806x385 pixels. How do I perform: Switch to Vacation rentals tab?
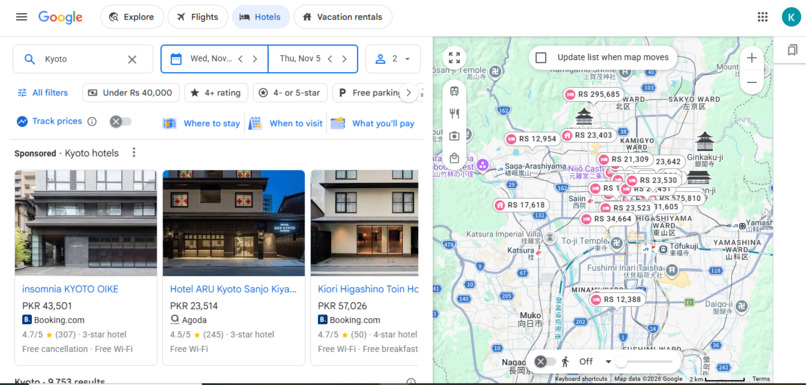pos(343,17)
